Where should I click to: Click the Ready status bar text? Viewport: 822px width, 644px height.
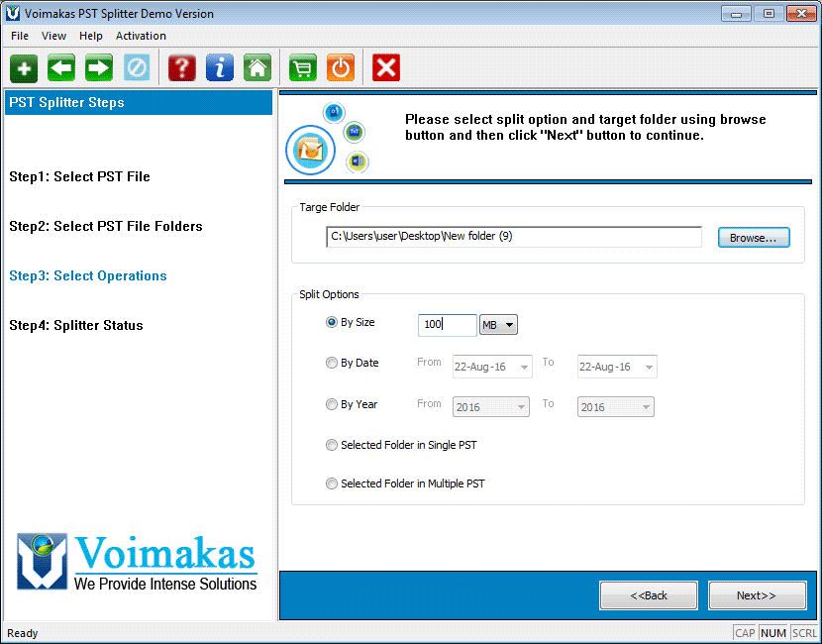(x=23, y=633)
